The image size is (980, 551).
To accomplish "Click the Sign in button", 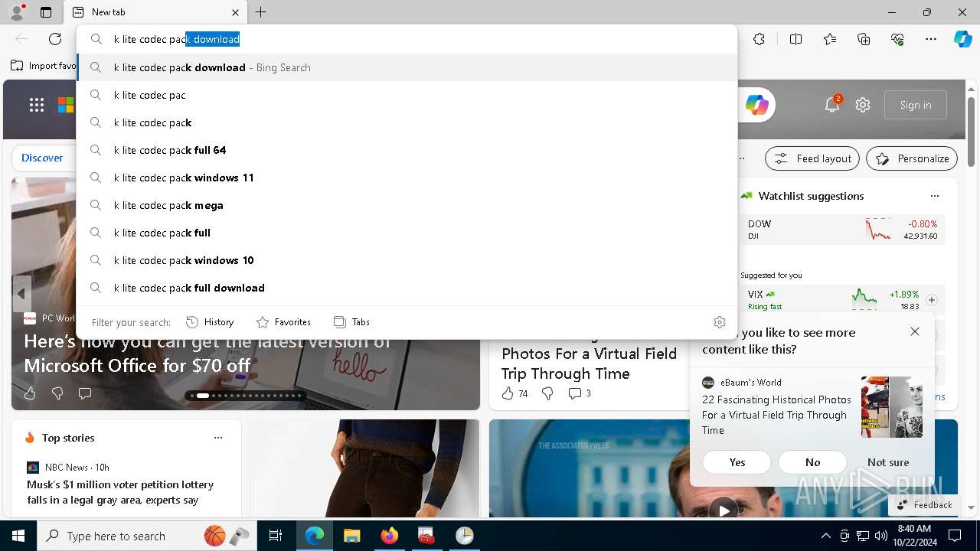I will click(916, 105).
